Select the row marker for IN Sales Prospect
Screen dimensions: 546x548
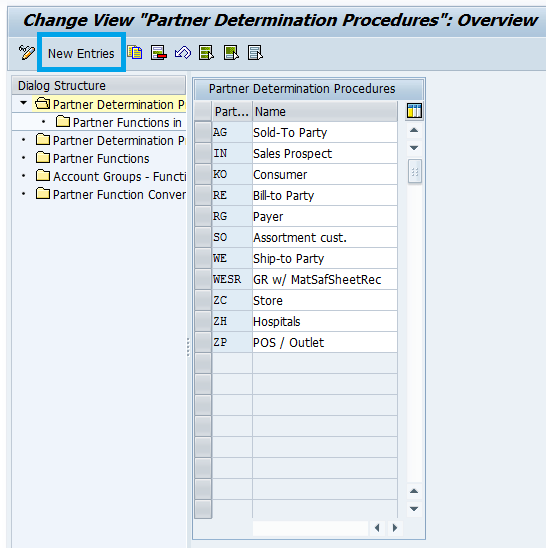(203, 153)
